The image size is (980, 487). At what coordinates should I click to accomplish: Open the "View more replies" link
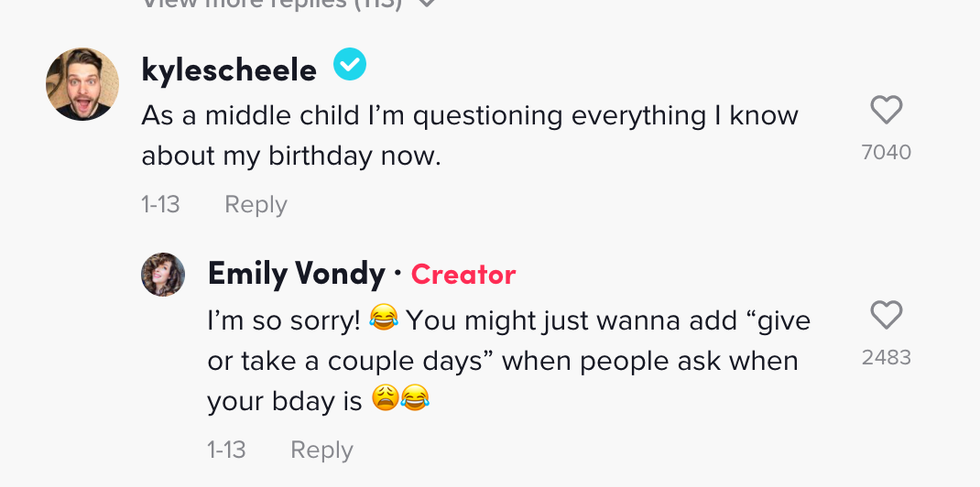(x=272, y=4)
